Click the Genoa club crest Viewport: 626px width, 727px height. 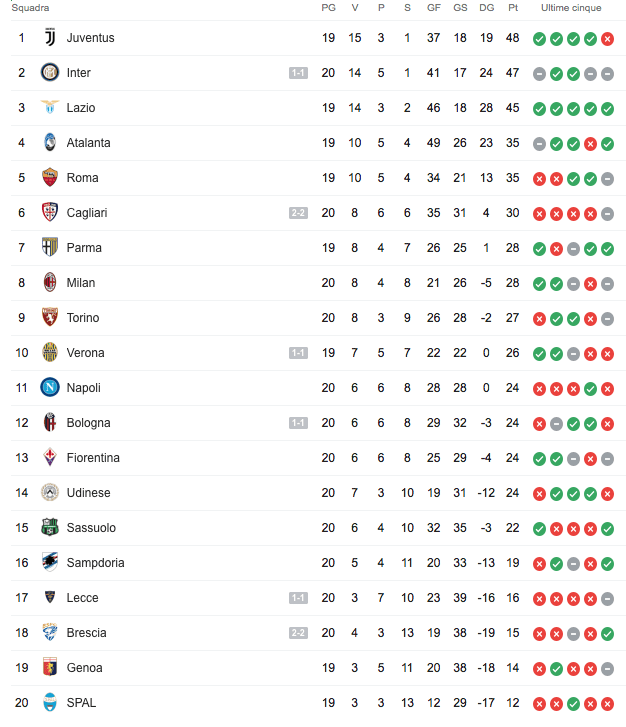[x=50, y=668]
